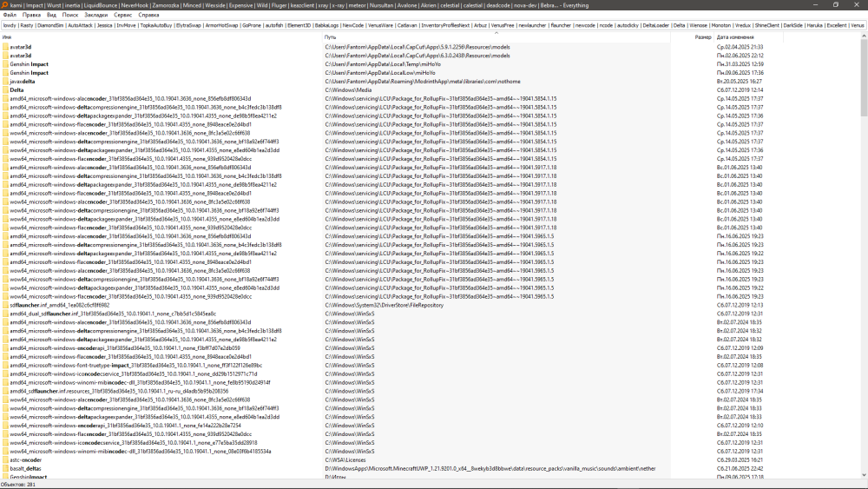This screenshot has height=489, width=868.
Task: Open the Сервис menu
Action: (123, 15)
